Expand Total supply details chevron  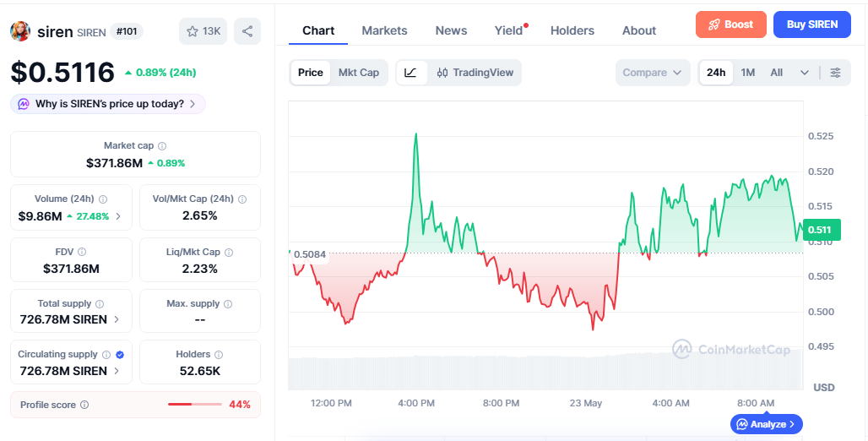117,319
